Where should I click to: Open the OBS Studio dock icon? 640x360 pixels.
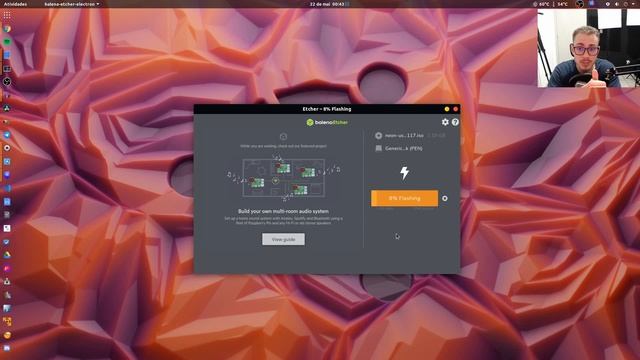point(7,82)
